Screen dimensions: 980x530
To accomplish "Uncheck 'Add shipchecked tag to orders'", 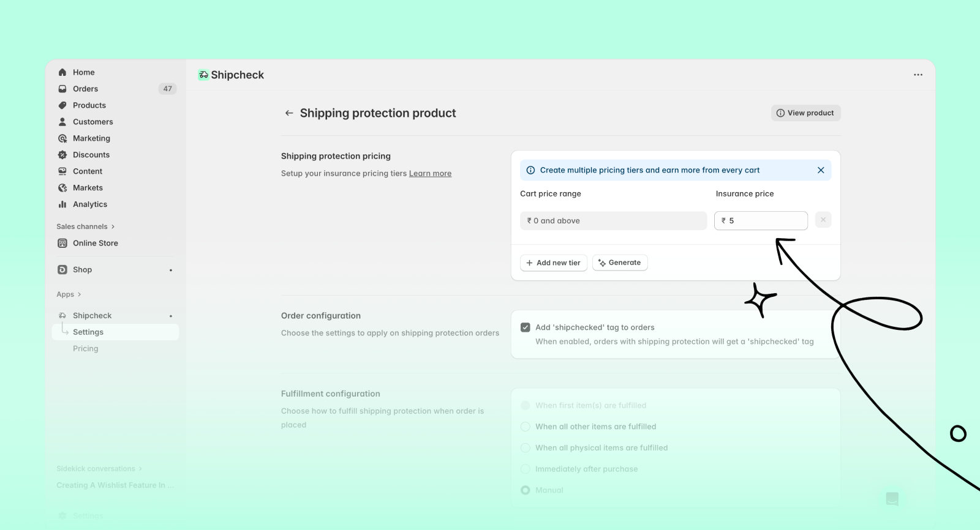I will click(526, 327).
